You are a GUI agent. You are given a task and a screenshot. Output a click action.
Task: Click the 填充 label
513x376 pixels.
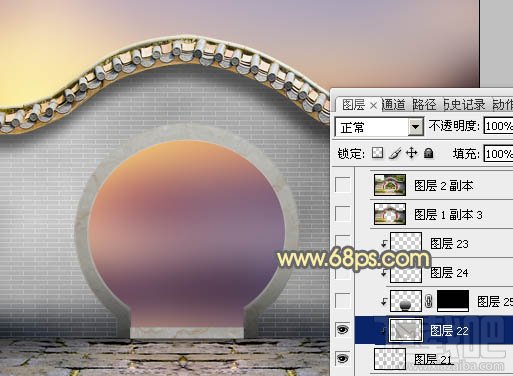click(x=466, y=154)
